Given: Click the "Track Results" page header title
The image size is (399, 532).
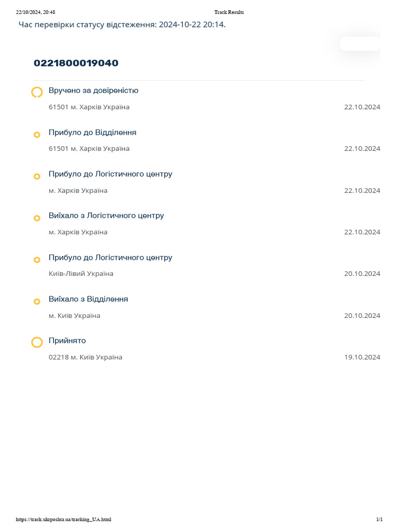Looking at the screenshot, I should point(229,12).
